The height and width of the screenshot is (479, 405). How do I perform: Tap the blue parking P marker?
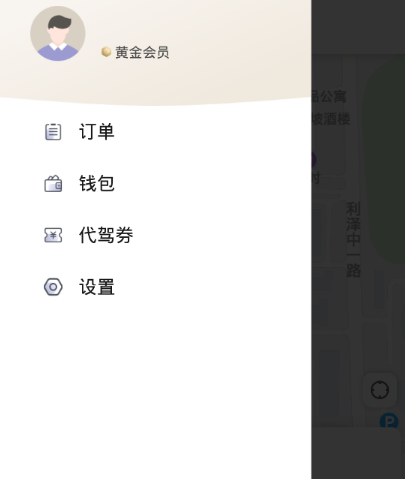click(x=389, y=420)
